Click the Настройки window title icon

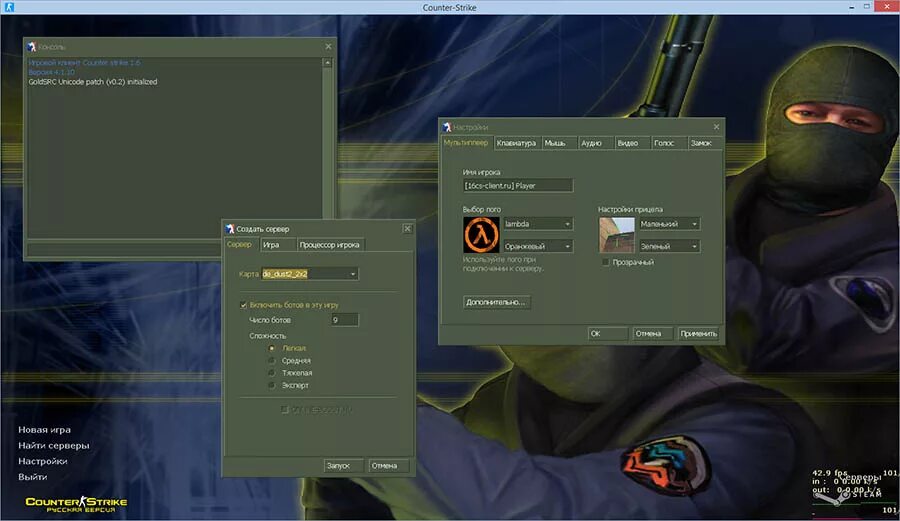pyautogui.click(x=447, y=127)
